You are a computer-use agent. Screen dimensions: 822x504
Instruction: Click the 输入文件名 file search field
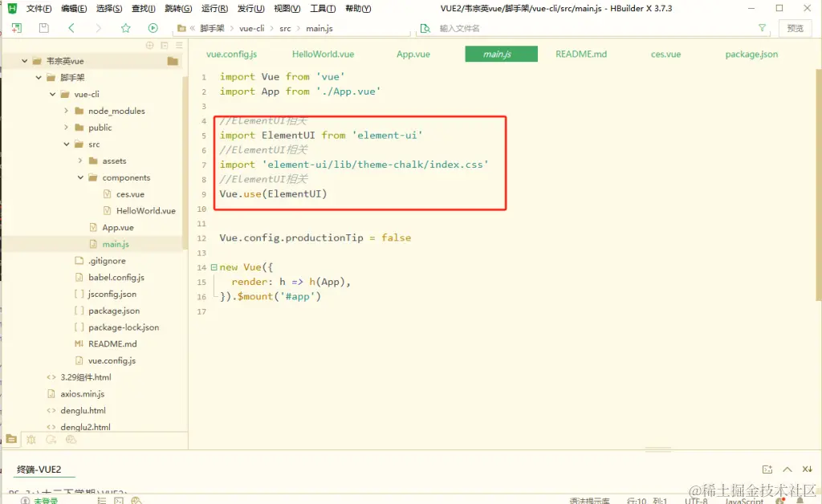(x=592, y=28)
